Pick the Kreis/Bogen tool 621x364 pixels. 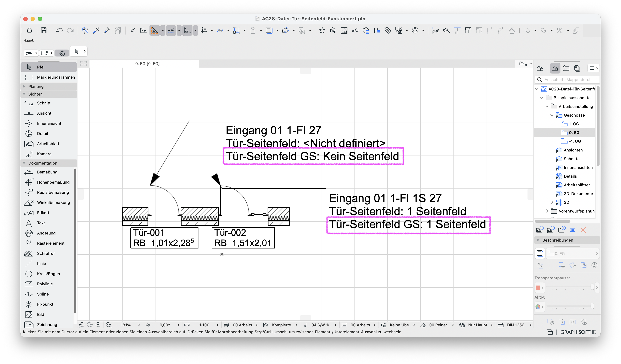point(49,274)
